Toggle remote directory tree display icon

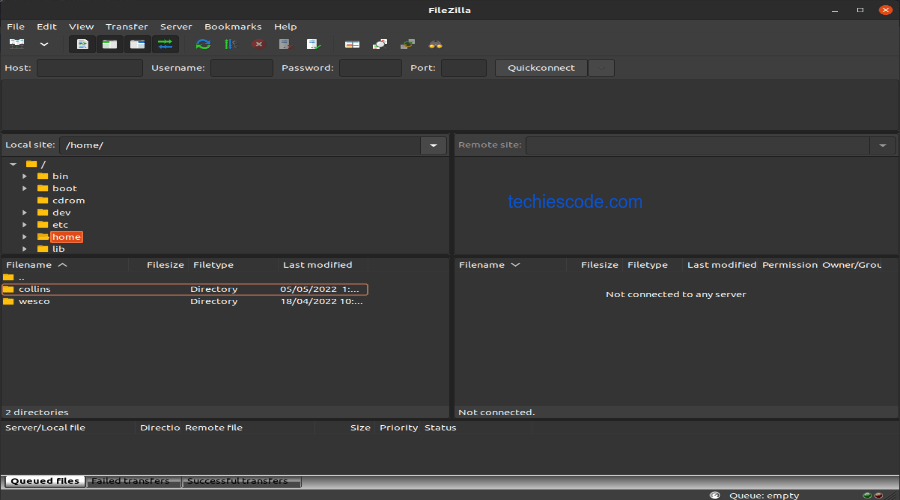pyautogui.click(x=137, y=44)
